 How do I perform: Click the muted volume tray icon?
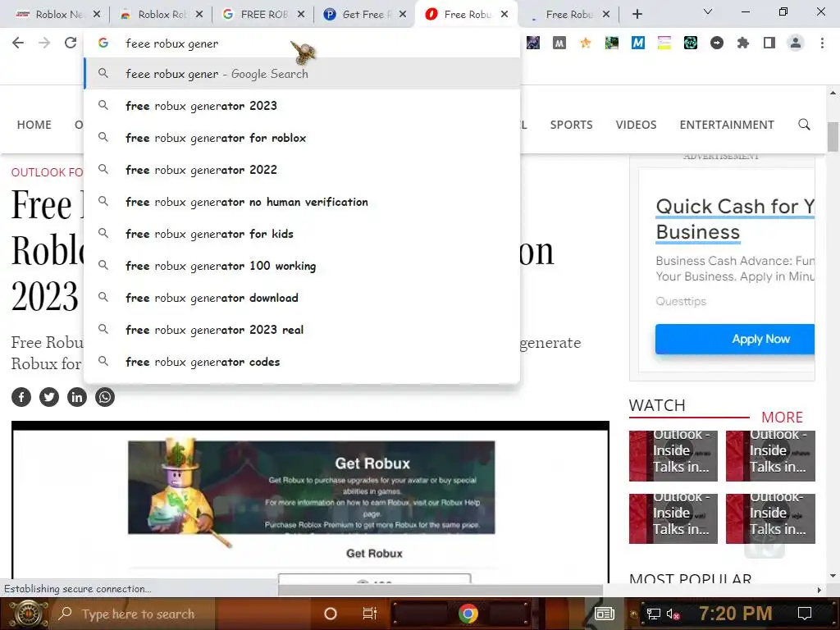pyautogui.click(x=673, y=614)
